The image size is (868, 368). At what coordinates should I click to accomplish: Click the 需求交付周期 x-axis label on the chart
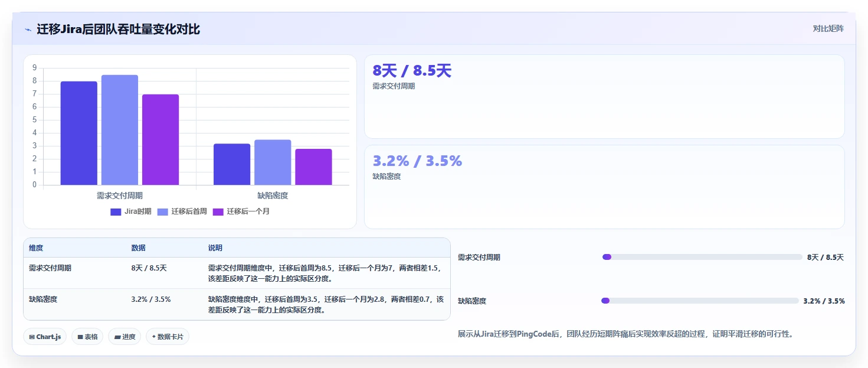tap(120, 196)
